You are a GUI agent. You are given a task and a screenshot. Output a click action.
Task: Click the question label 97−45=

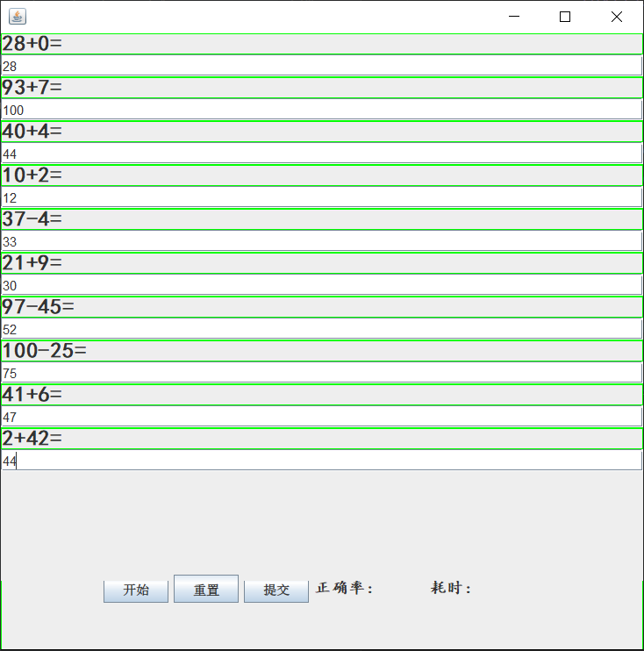[322, 307]
